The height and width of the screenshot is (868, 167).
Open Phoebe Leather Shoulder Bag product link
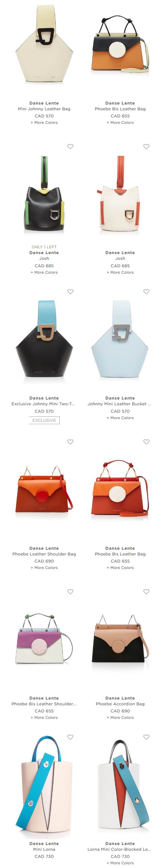tap(44, 554)
